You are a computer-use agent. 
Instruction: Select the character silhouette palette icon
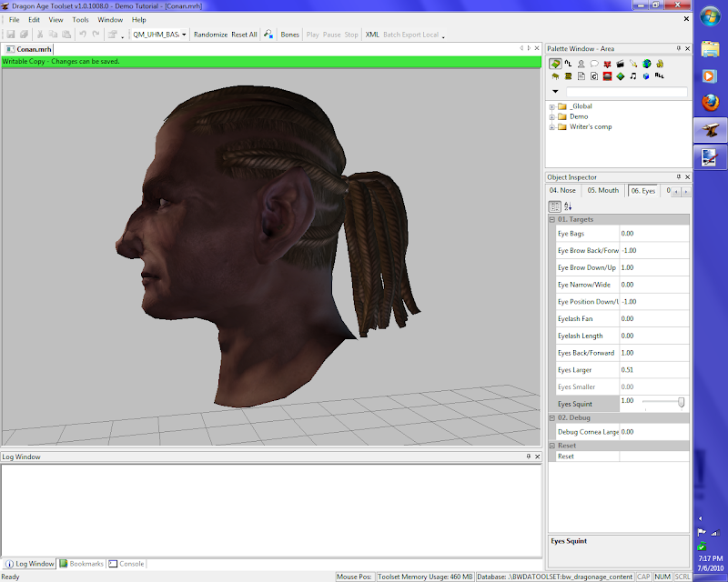[x=581, y=64]
